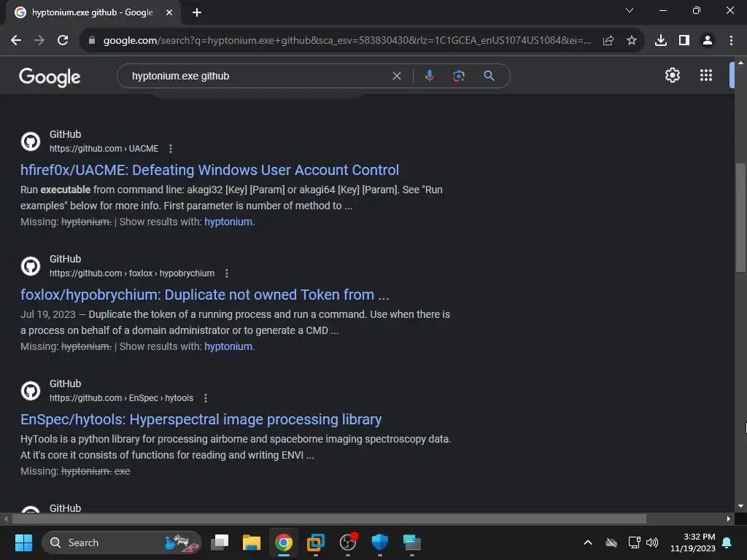Click the browser forward arrow

[39, 41]
